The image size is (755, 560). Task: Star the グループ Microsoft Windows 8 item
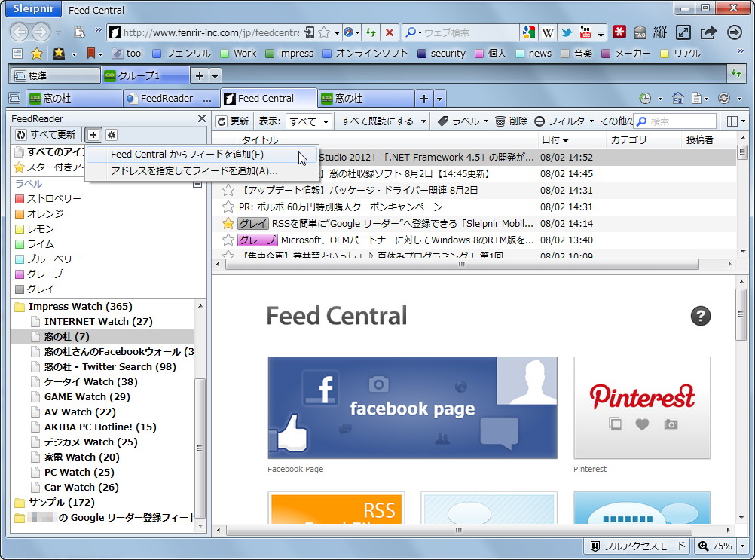click(x=228, y=240)
